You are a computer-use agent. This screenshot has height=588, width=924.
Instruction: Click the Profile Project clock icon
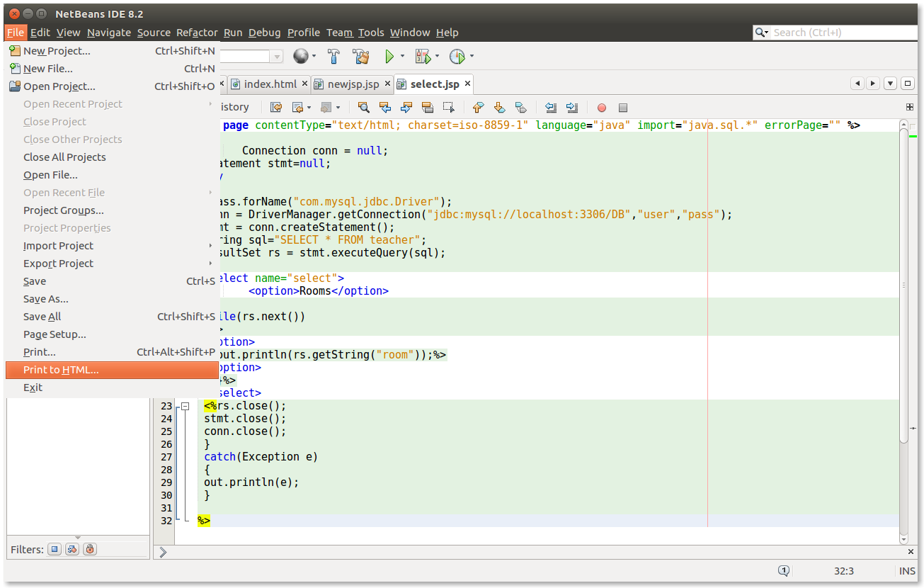coord(457,56)
